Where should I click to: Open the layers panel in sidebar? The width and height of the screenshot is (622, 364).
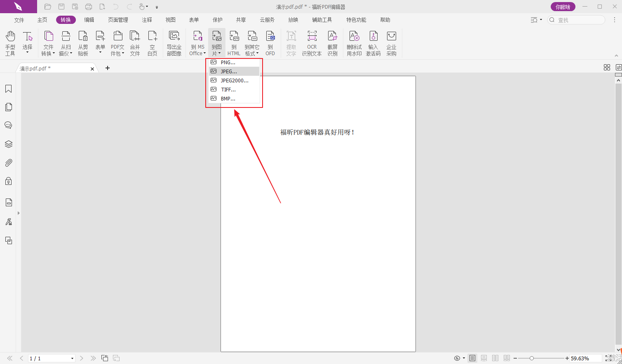8,144
